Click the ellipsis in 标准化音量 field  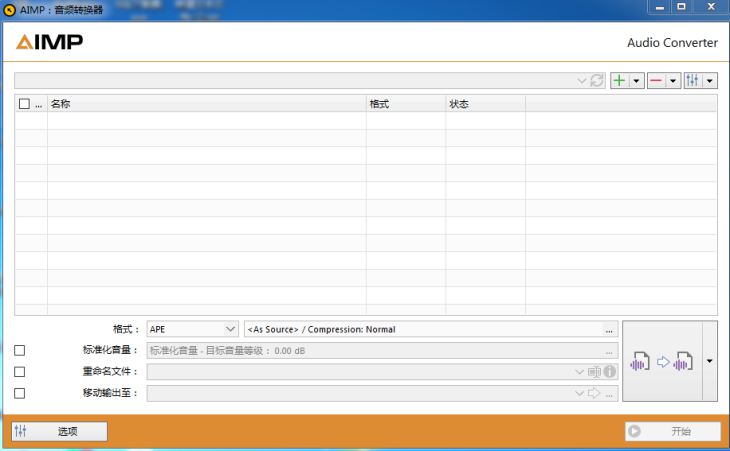point(609,351)
